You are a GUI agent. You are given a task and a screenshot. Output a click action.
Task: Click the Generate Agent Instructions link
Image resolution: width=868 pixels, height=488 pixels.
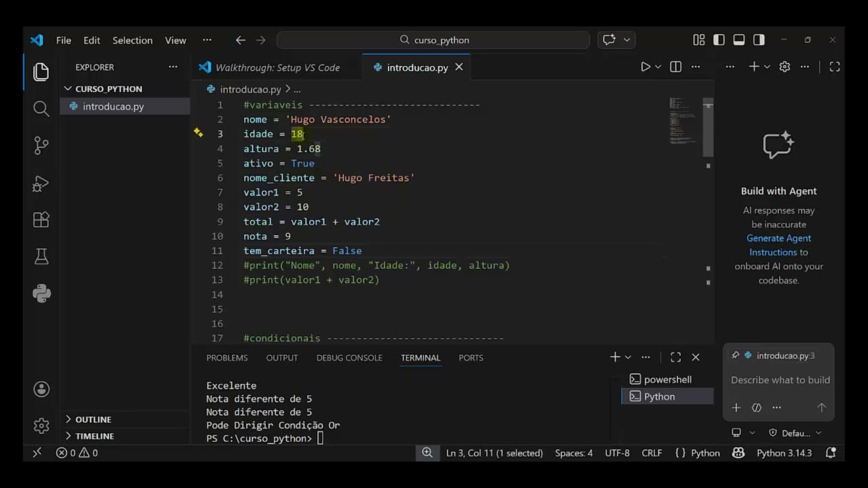point(778,245)
